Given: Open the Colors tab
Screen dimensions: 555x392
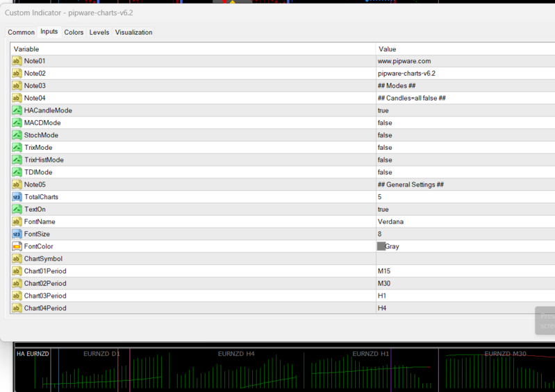Looking at the screenshot, I should point(74,32).
